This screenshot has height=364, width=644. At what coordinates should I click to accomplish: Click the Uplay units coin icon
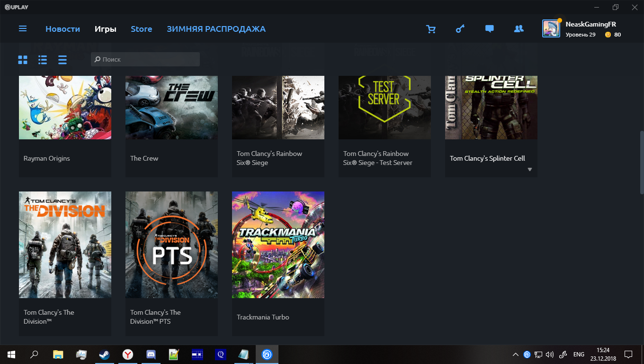click(608, 35)
